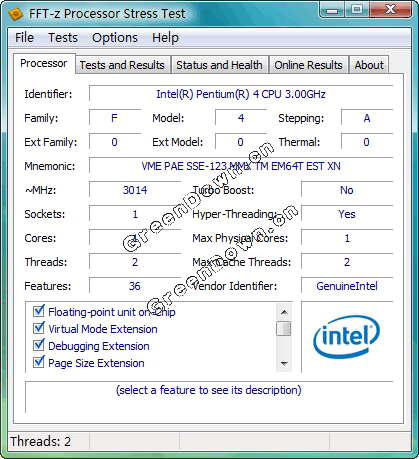Viewport: 419px width, 459px height.
Task: Toggle Page Size Extension checkbox
Action: (x=39, y=362)
